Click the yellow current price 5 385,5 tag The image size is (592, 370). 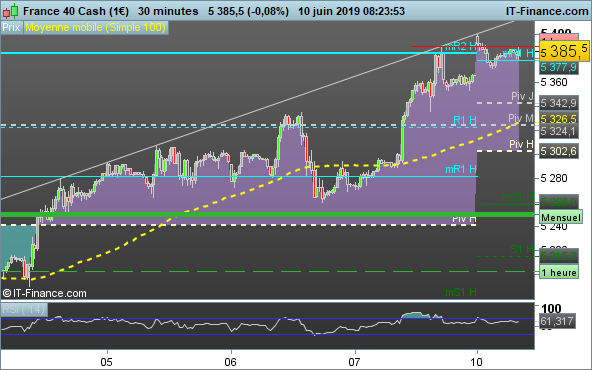click(564, 51)
